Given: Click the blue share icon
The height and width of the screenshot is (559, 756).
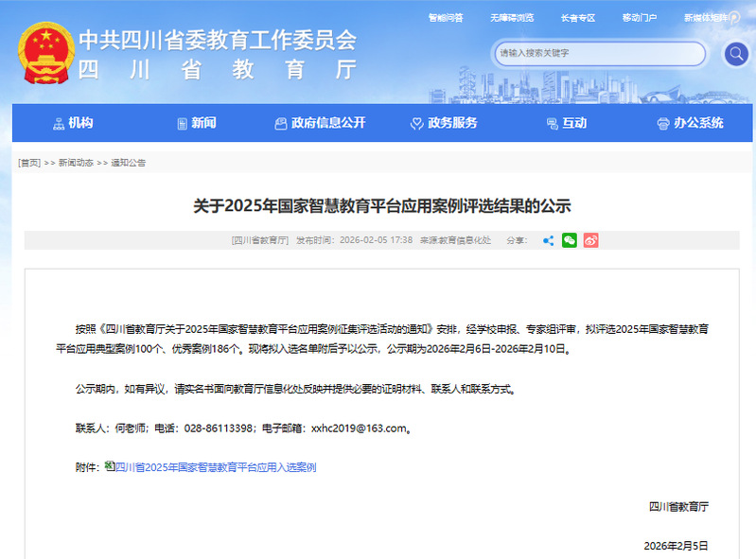Looking at the screenshot, I should point(548,240).
